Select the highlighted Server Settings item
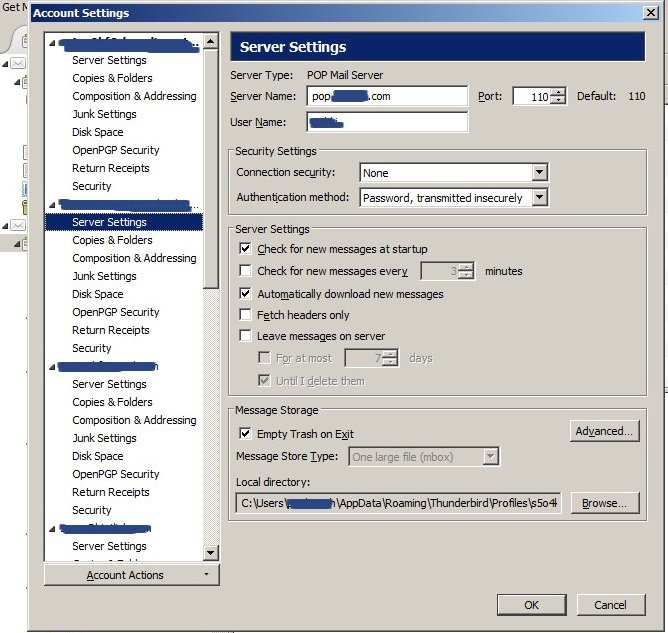Viewport: 668px width, 633px height. (x=124, y=222)
